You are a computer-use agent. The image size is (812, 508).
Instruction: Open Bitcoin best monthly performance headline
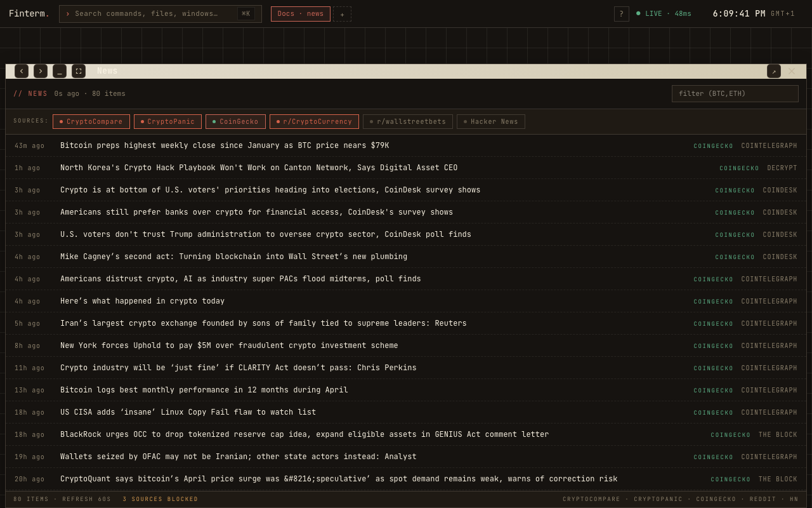pos(204,391)
